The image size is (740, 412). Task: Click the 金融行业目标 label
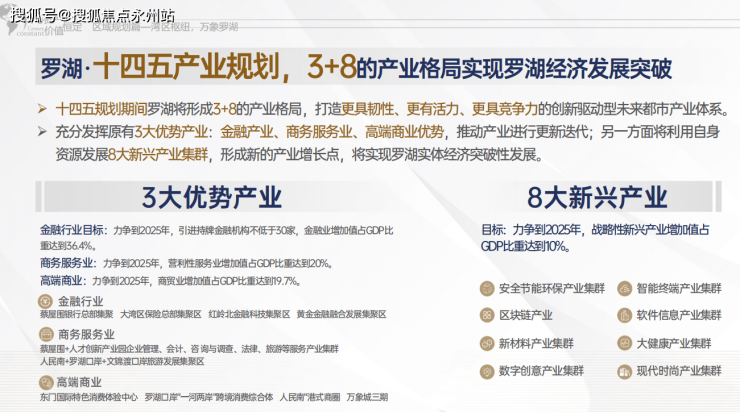click(74, 230)
